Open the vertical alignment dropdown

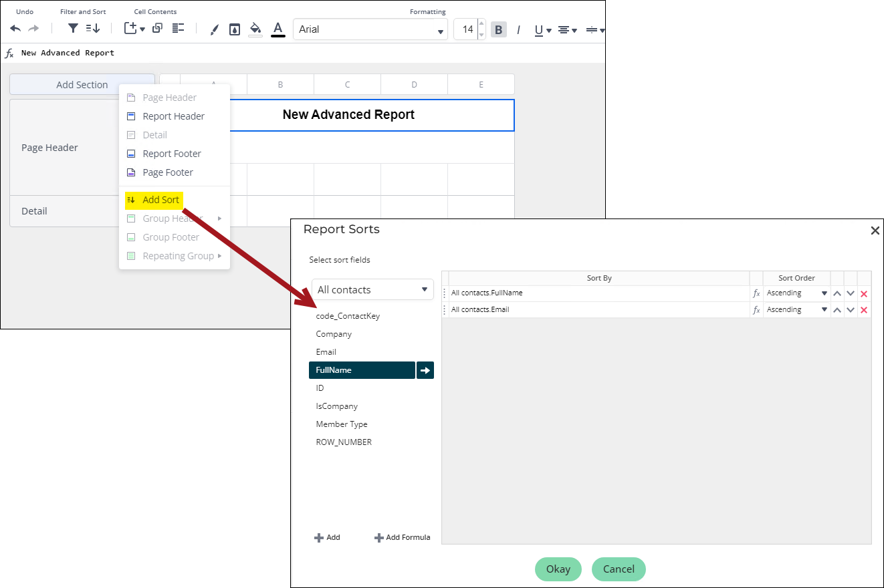tap(595, 29)
